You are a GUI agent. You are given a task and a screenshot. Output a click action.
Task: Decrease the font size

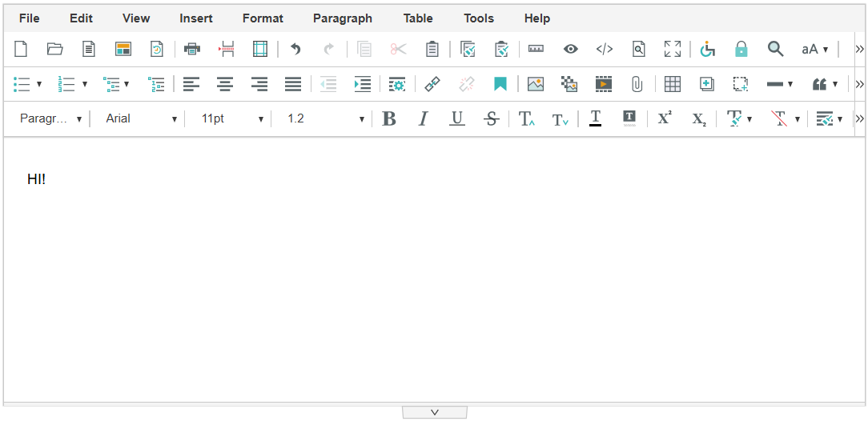tap(561, 118)
